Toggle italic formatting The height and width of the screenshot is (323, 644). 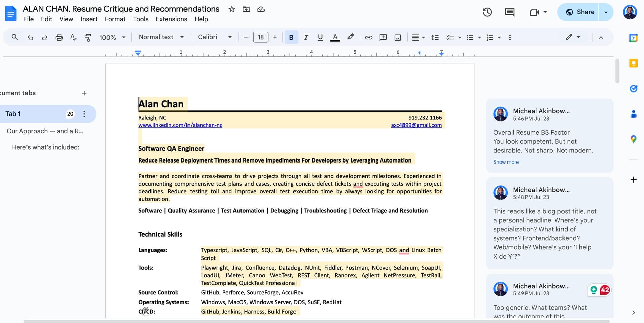(306, 37)
